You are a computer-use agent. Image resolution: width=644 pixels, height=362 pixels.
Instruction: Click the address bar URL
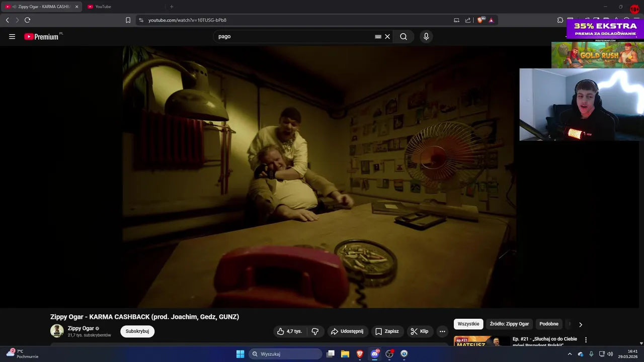[187, 20]
